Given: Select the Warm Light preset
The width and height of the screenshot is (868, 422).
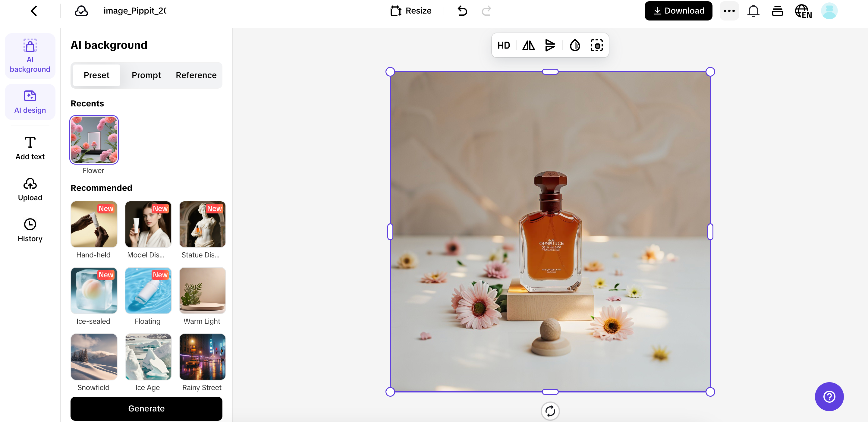Looking at the screenshot, I should tap(202, 291).
